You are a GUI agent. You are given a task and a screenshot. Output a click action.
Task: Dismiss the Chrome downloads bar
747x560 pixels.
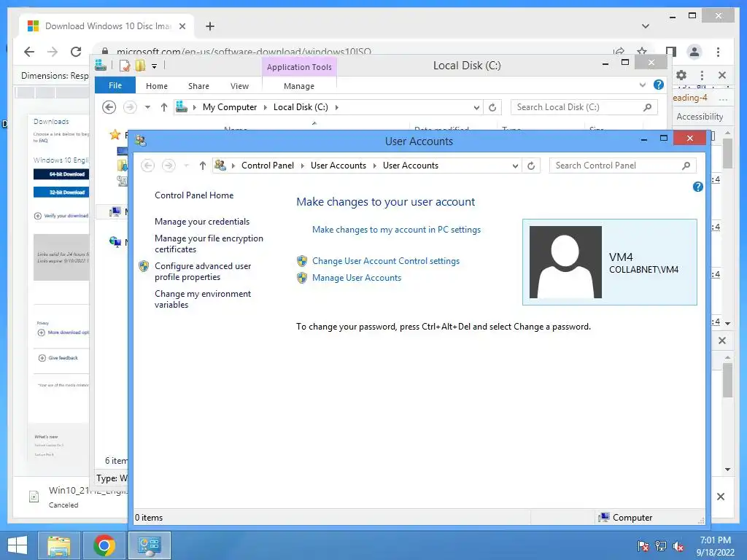[x=721, y=497]
